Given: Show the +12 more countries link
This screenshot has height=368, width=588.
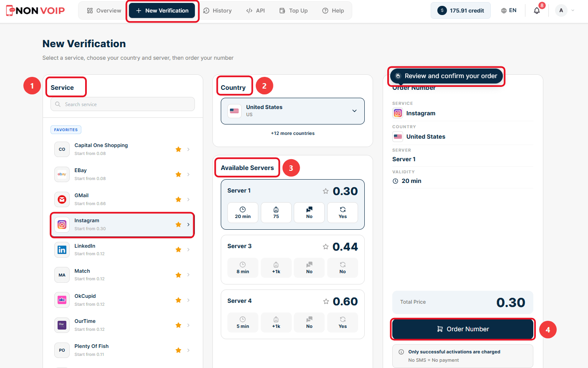Looking at the screenshot, I should (x=293, y=133).
